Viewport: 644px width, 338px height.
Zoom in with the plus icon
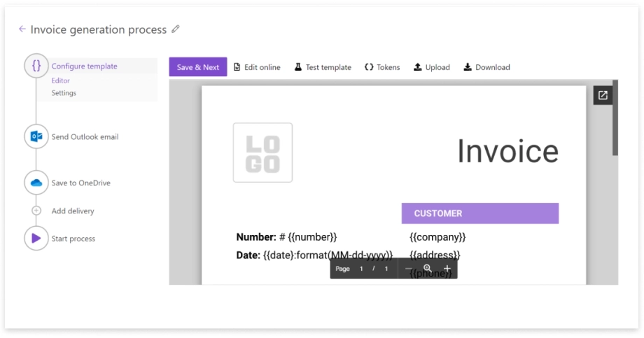pyautogui.click(x=447, y=269)
